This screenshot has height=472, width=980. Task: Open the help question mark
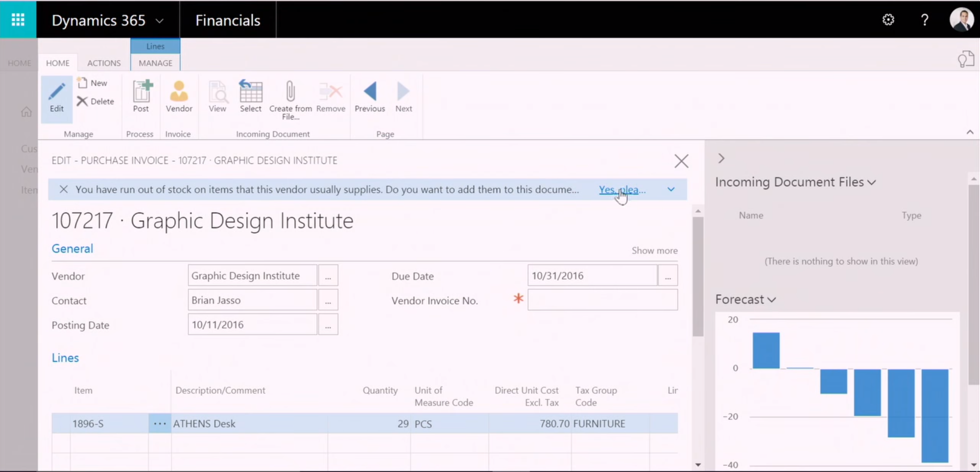click(x=924, y=20)
